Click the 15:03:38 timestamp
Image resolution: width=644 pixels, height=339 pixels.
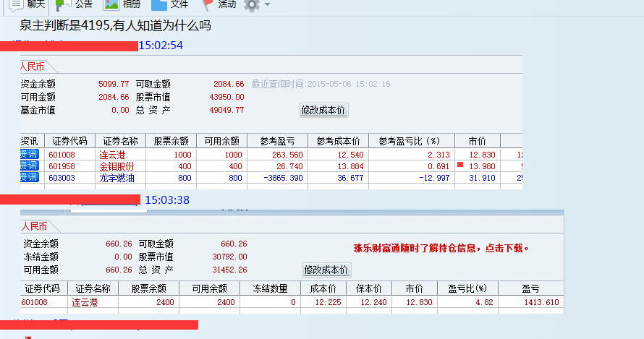coord(167,200)
